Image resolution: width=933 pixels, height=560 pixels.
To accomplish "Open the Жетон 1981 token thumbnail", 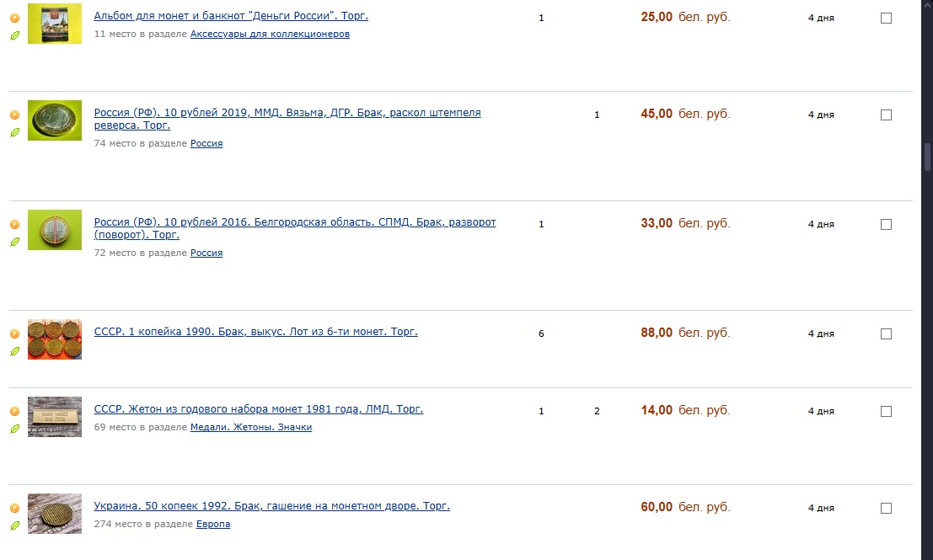I will coord(55,417).
